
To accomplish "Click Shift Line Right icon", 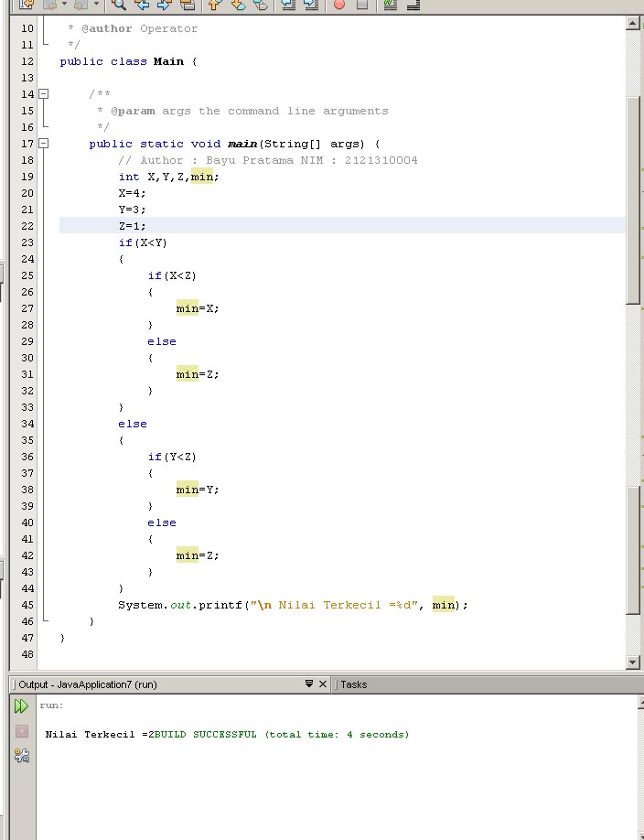I will pyautogui.click(x=311, y=5).
